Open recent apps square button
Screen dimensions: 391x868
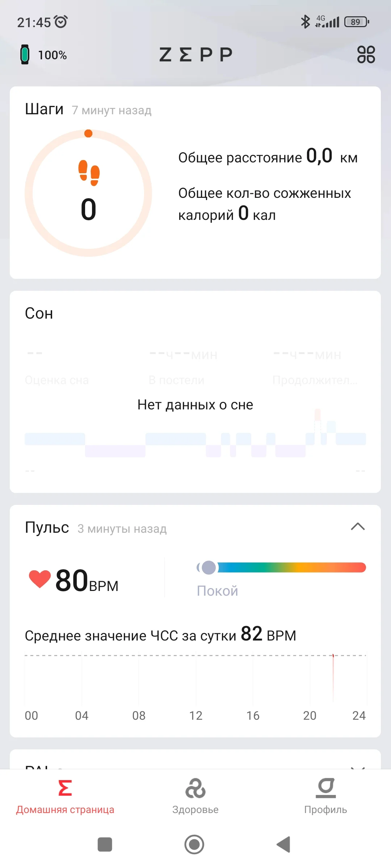pyautogui.click(x=105, y=844)
